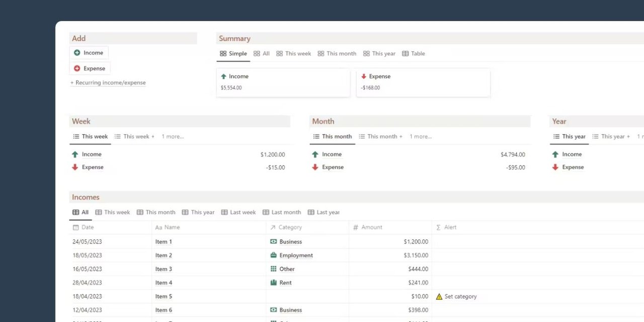Open This month + tab in Month section
The height and width of the screenshot is (322, 644).
click(x=380, y=136)
